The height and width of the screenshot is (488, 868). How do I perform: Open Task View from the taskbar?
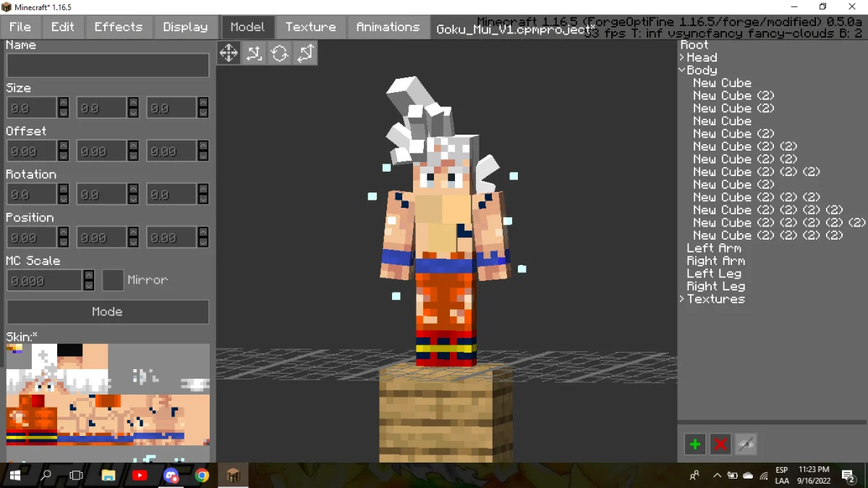[x=77, y=476]
